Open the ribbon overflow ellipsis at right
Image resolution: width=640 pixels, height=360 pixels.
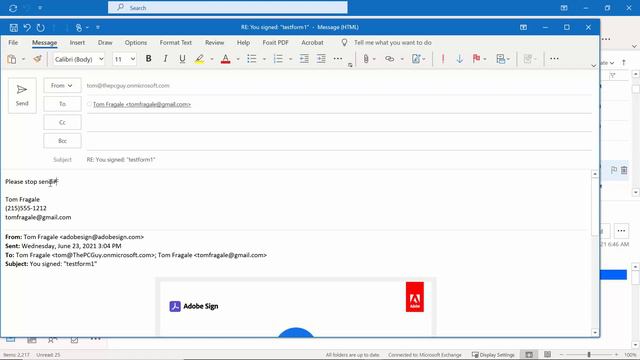(554, 59)
